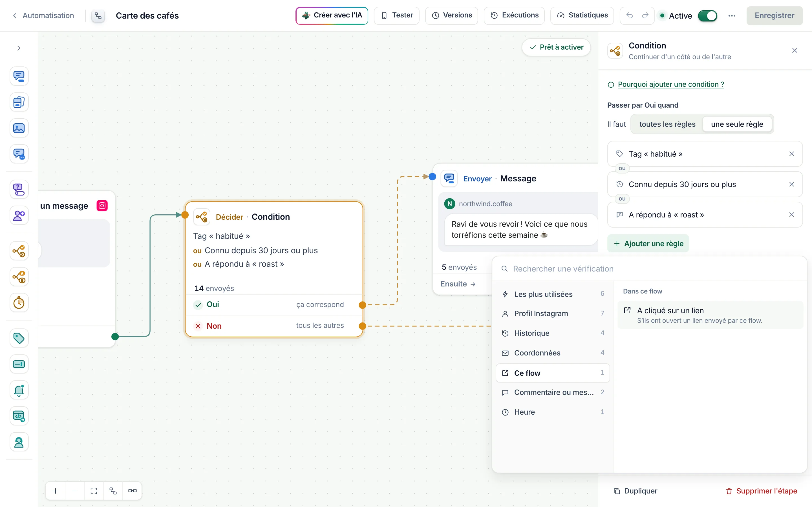Choose the timer delay icon in sidebar
812x507 pixels.
click(x=19, y=303)
